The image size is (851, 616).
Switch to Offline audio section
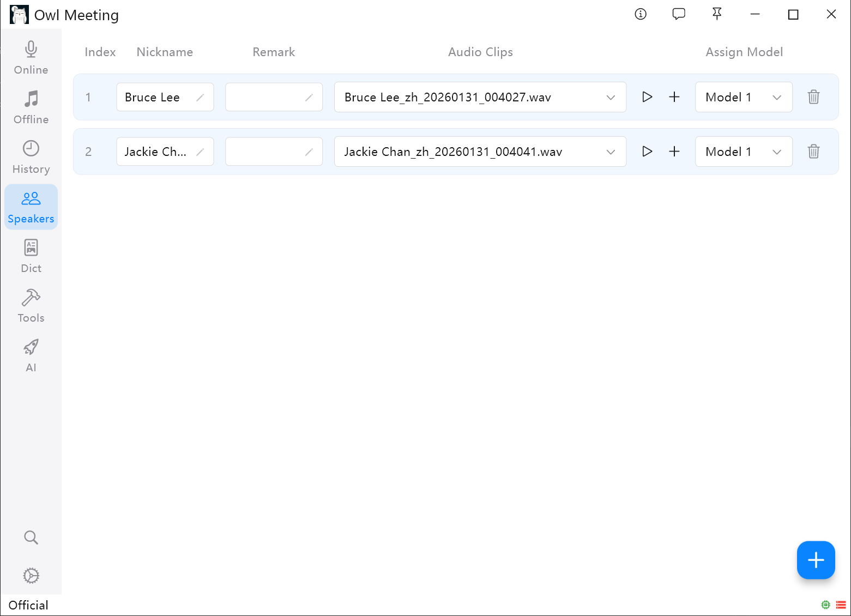click(31, 107)
